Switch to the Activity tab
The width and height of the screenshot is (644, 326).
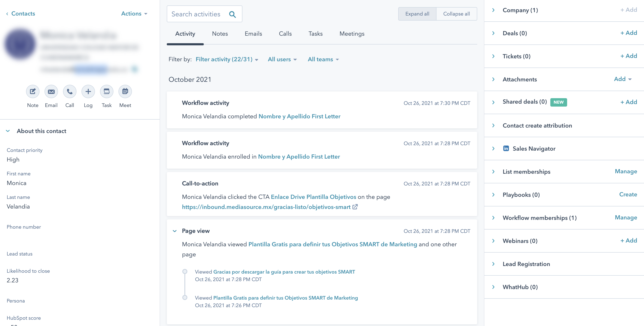(185, 34)
